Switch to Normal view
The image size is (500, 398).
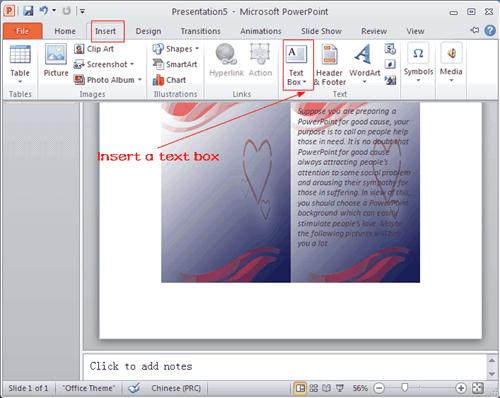[x=300, y=388]
